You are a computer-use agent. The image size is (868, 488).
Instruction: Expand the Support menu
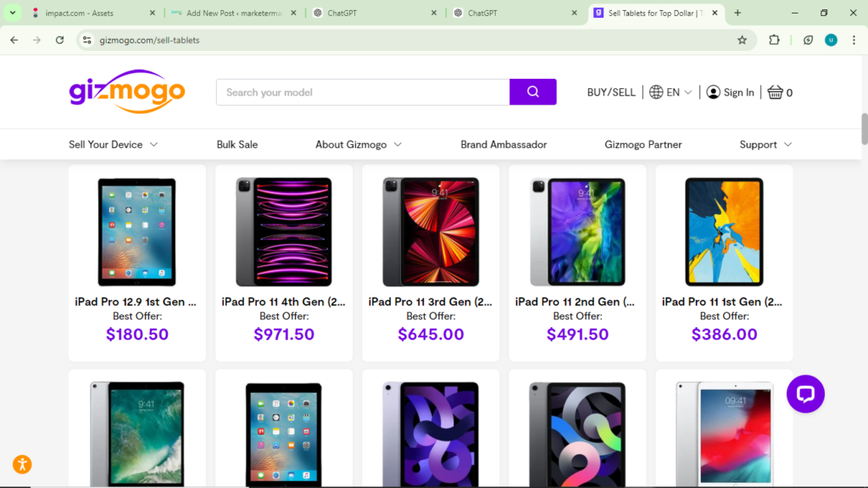coord(766,144)
